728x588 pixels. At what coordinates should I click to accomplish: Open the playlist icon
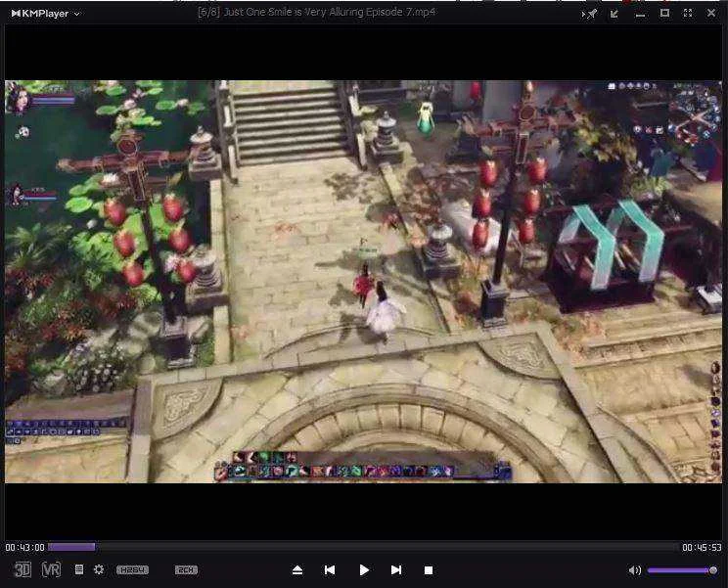pos(79,569)
